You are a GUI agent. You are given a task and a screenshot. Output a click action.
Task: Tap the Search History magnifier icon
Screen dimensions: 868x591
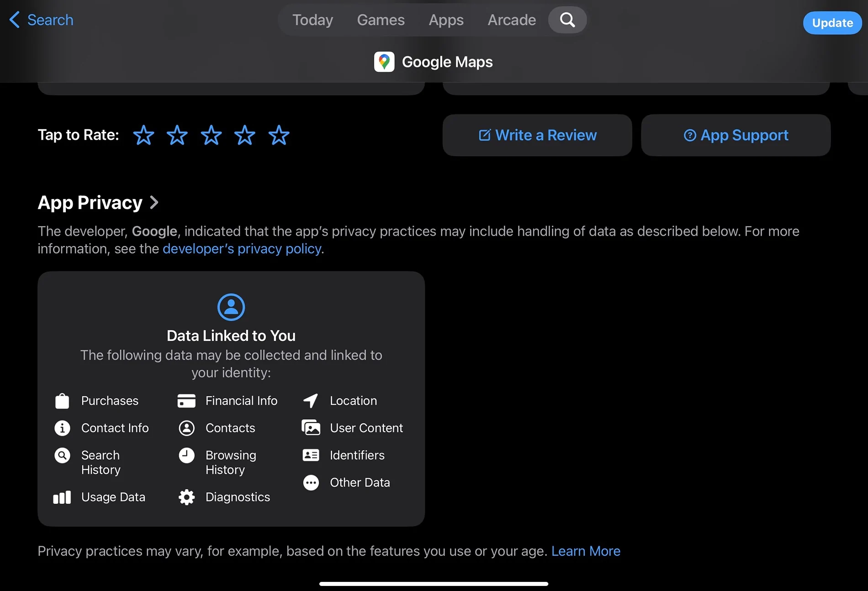click(x=62, y=455)
